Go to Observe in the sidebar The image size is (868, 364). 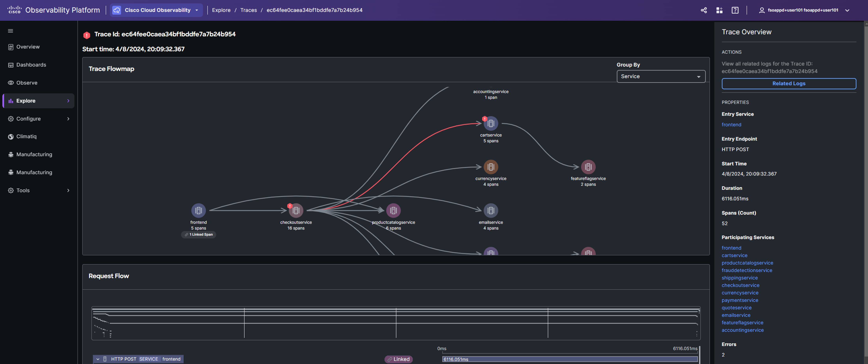coord(27,83)
